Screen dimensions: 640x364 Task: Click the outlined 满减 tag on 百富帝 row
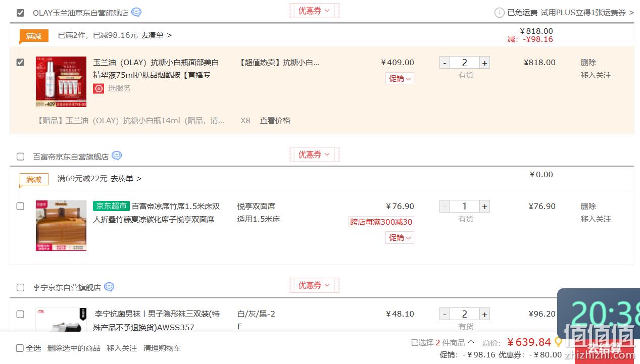point(34,179)
